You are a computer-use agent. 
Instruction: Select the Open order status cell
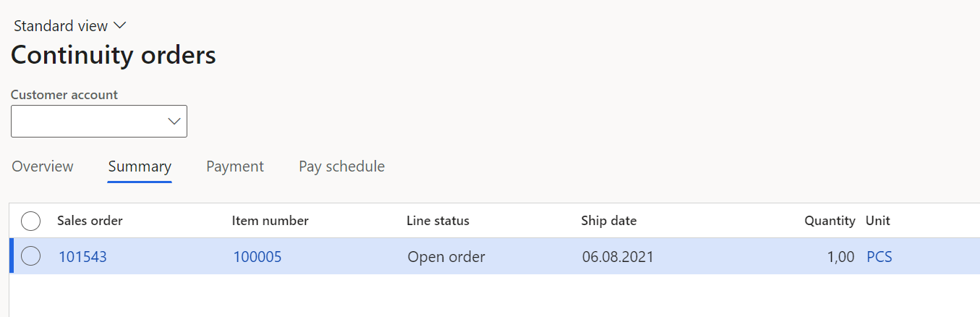446,257
